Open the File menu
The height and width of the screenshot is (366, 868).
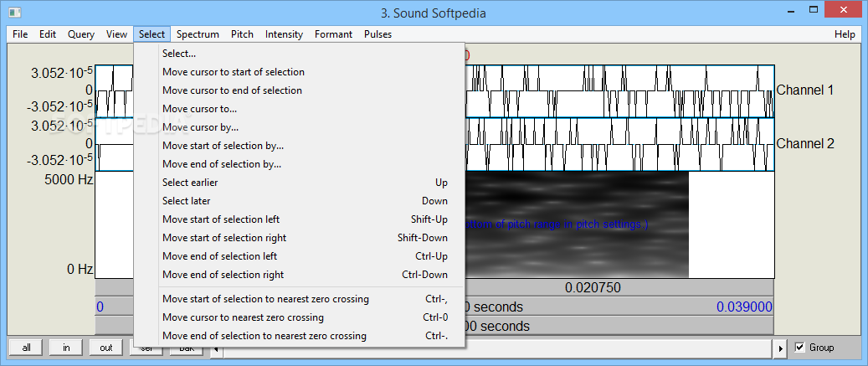click(20, 34)
